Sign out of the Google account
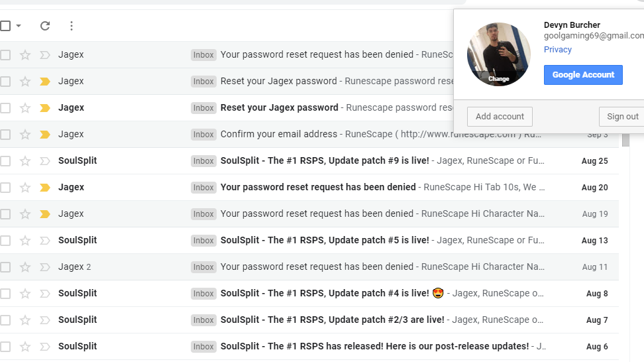 tap(622, 116)
